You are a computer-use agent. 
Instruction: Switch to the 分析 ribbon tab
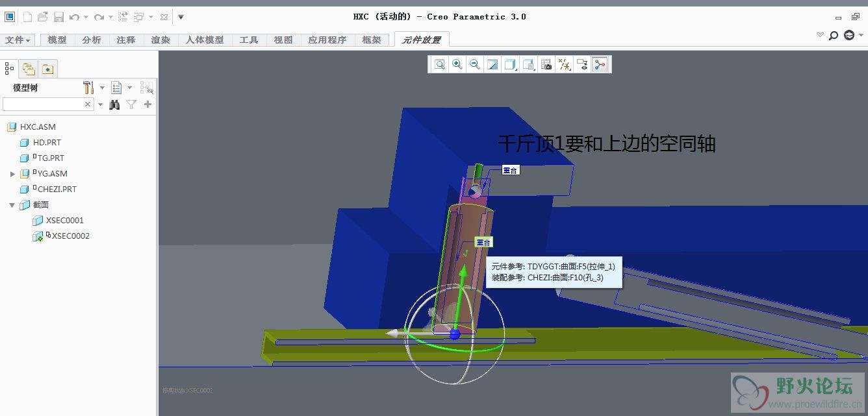coord(92,40)
